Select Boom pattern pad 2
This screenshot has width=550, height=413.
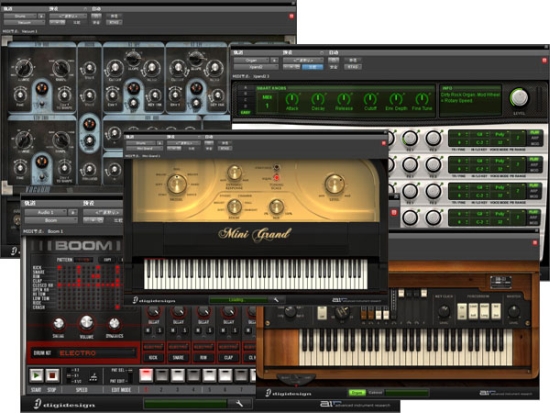(x=162, y=375)
